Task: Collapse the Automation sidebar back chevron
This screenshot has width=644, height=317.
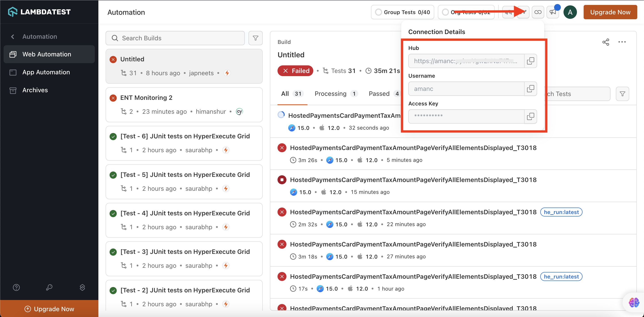Action: [x=13, y=36]
